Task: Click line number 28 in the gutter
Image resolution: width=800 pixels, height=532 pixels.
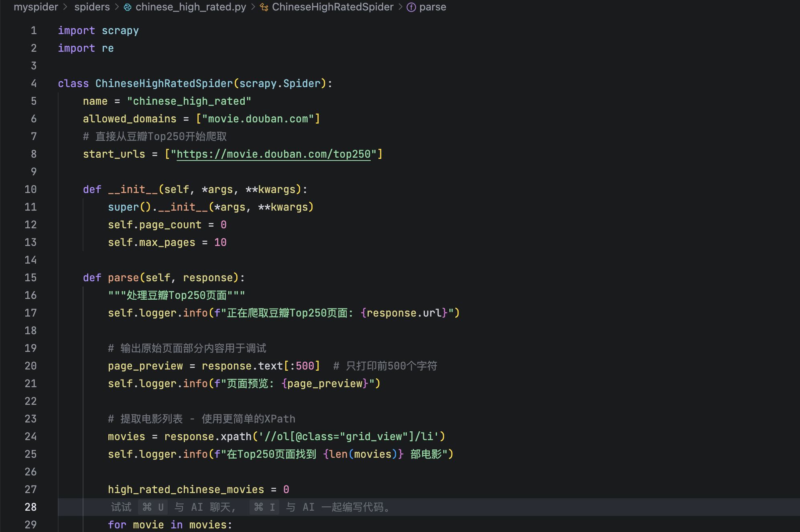Action: point(31,507)
